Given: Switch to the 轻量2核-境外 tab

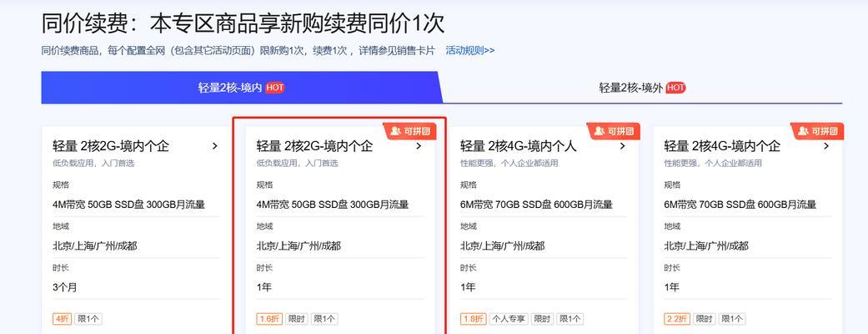Looking at the screenshot, I should click(642, 88).
